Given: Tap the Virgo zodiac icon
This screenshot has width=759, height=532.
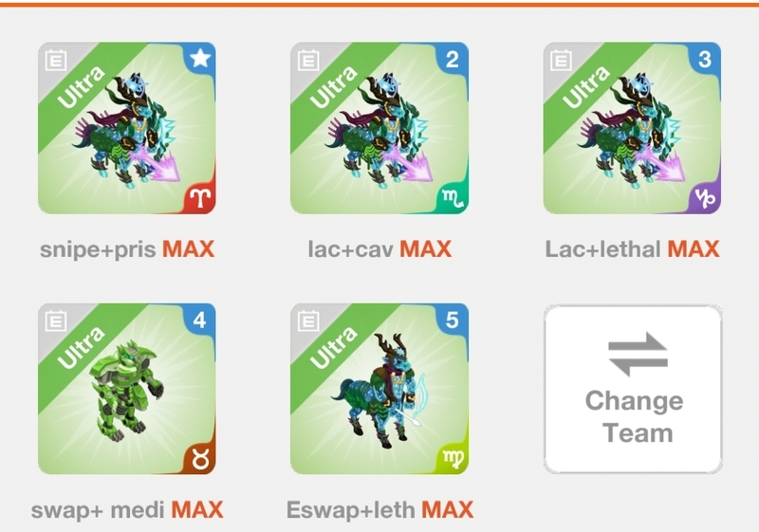Looking at the screenshot, I should click(x=454, y=459).
